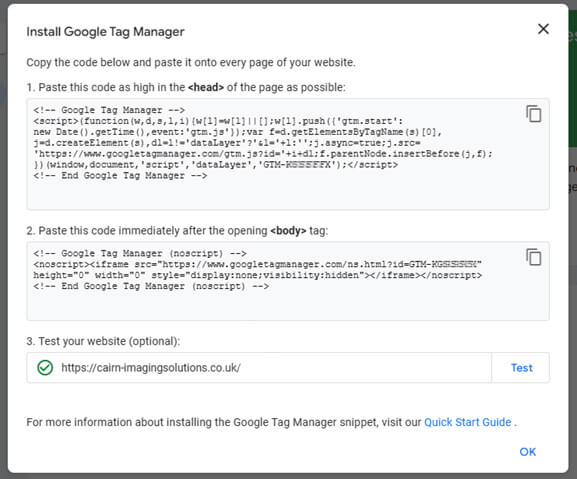Click the '<!-- Google Tag Manager (noscript) -->' line
This screenshot has width=577, height=479.
point(140,253)
